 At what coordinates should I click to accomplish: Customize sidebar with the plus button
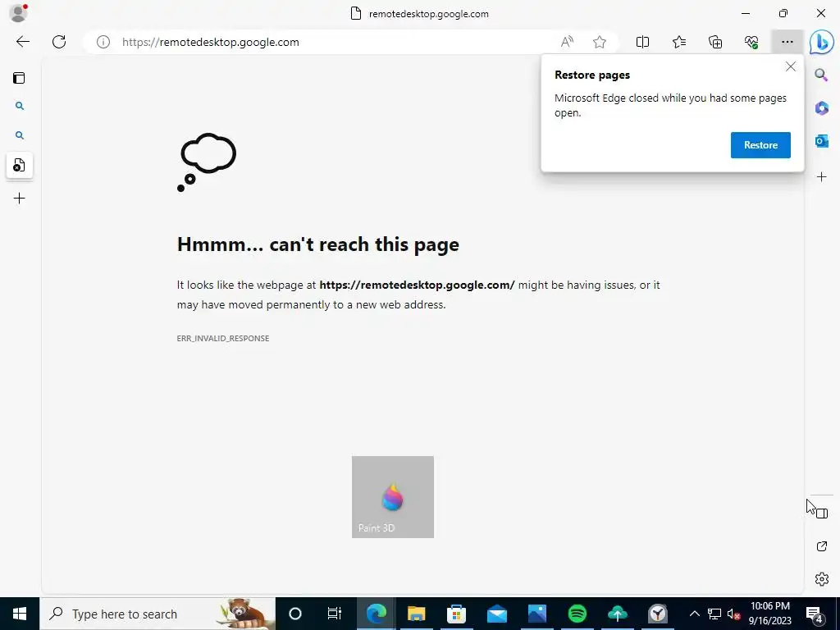tap(821, 177)
